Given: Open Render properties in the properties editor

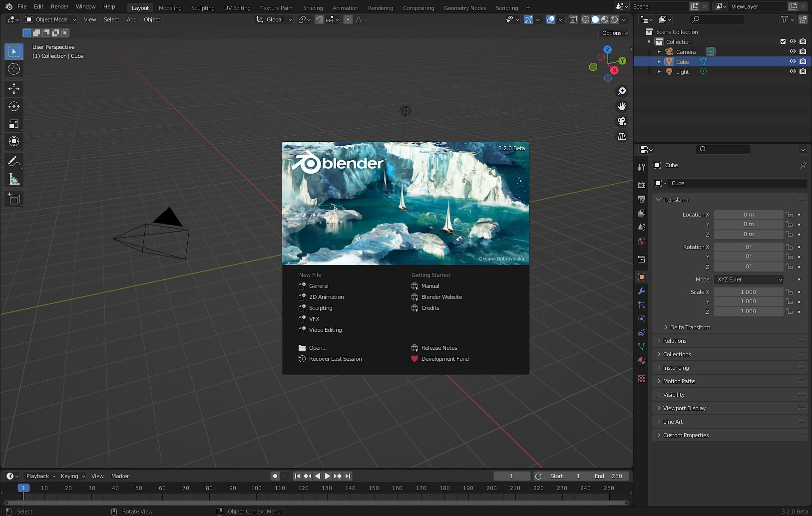Looking at the screenshot, I should click(x=642, y=184).
